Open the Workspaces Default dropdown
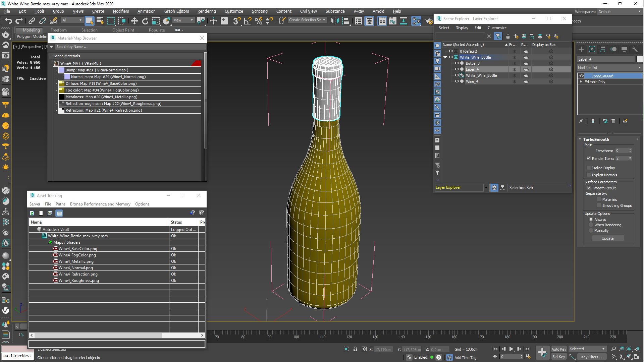Viewport: 644px width, 362px height. tap(620, 12)
